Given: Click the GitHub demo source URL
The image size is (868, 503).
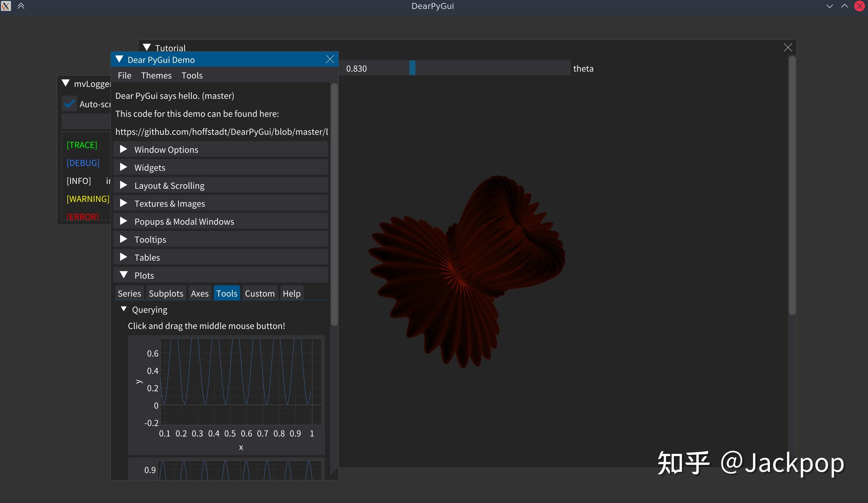Looking at the screenshot, I should (221, 132).
